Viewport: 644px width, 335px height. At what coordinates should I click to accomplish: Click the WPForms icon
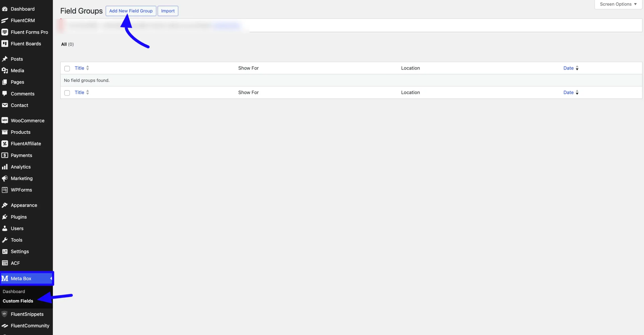tap(5, 190)
